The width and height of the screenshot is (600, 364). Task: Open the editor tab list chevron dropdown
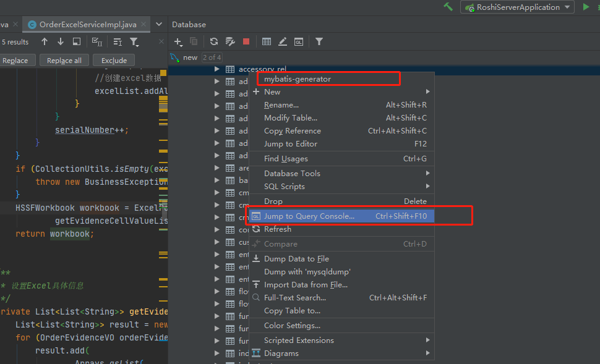pos(160,25)
